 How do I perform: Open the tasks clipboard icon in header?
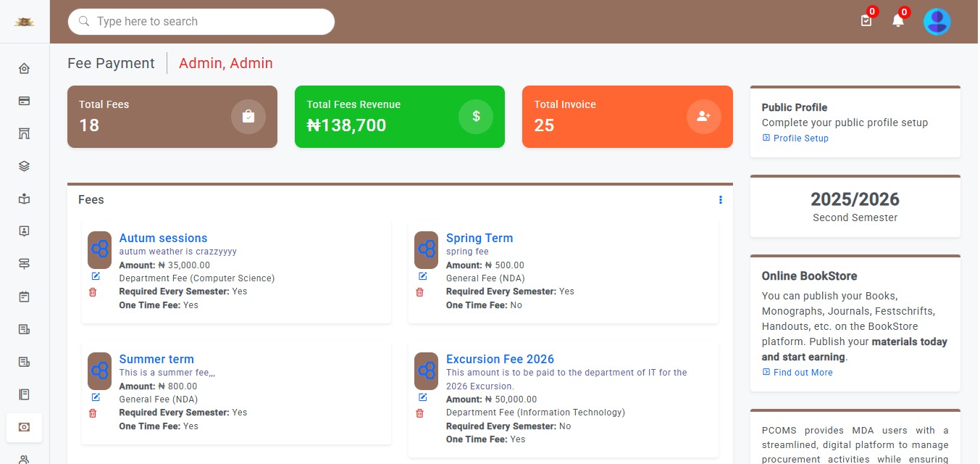coord(866,21)
